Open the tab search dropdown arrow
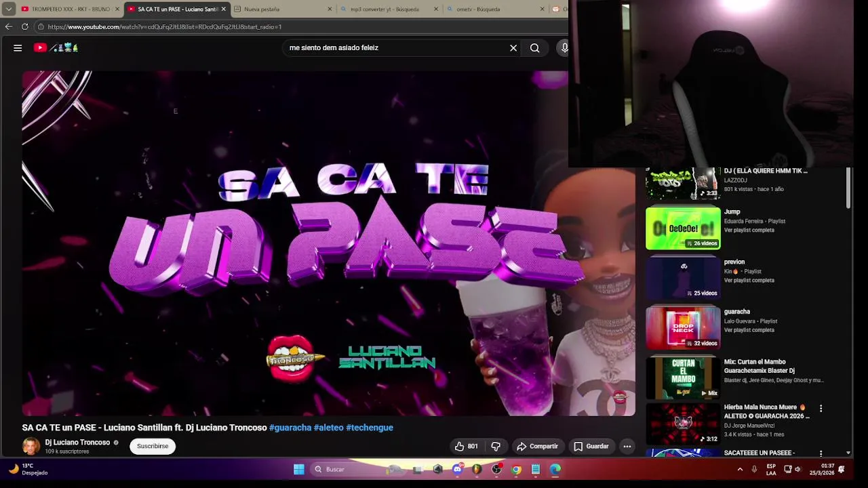Screen dimensions: 868x488 coord(8,9)
